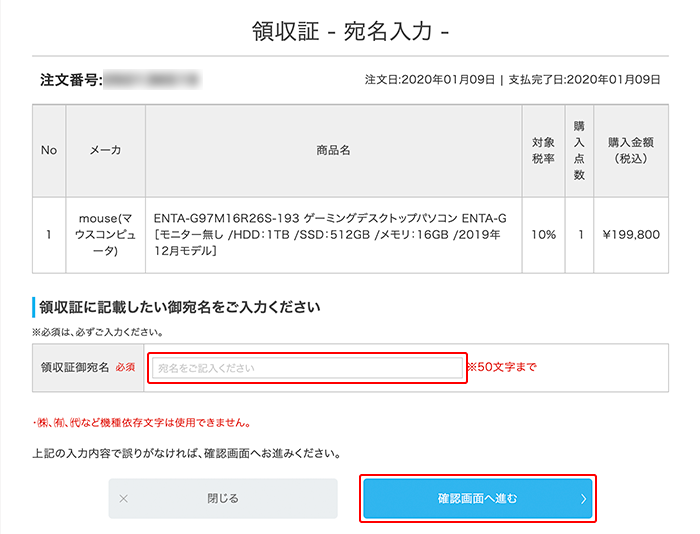Select the 商品名 column header
Image resolution: width=700 pixels, height=534 pixels.
point(332,150)
